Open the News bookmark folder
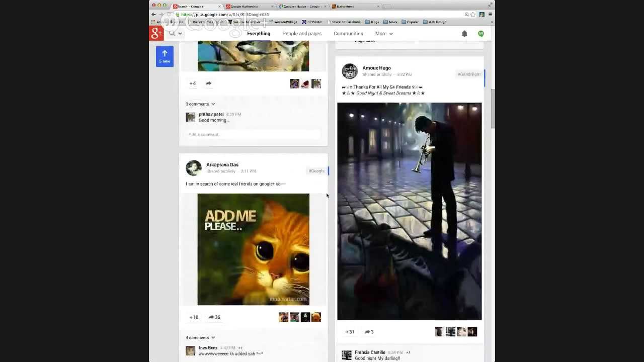Screen dimensions: 644x362 click(390, 22)
